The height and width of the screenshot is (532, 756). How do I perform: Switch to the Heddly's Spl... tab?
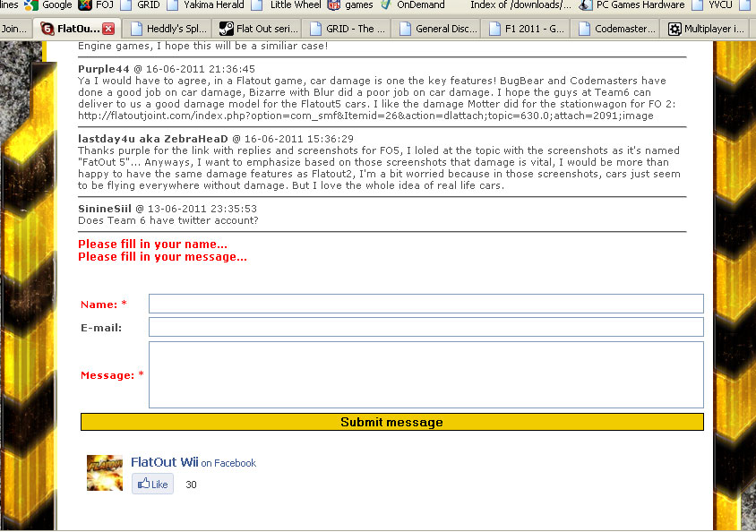[x=168, y=29]
